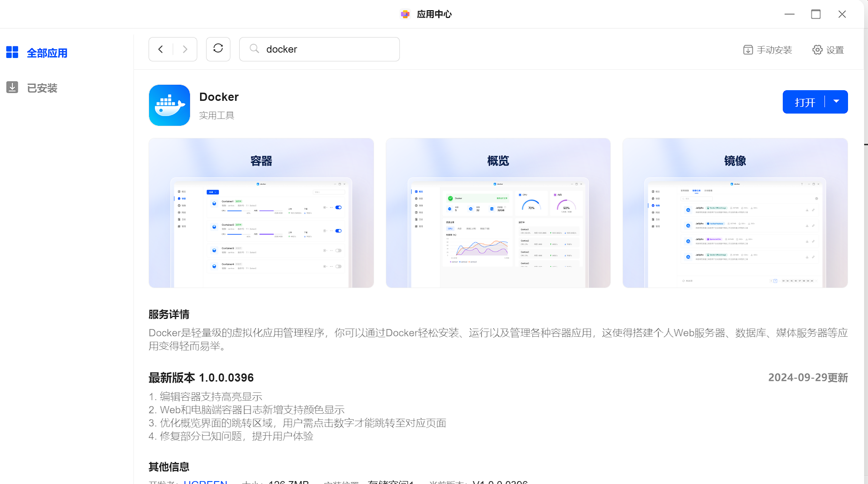Refresh the app center page
The width and height of the screenshot is (868, 484).
(x=218, y=49)
